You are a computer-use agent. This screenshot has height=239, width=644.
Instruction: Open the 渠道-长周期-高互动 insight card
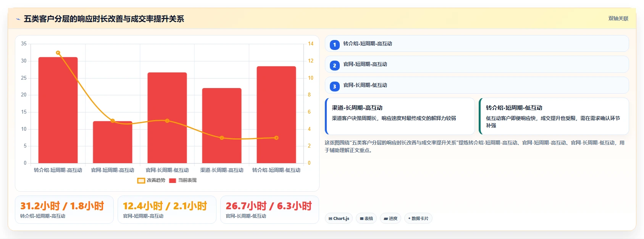pos(400,116)
